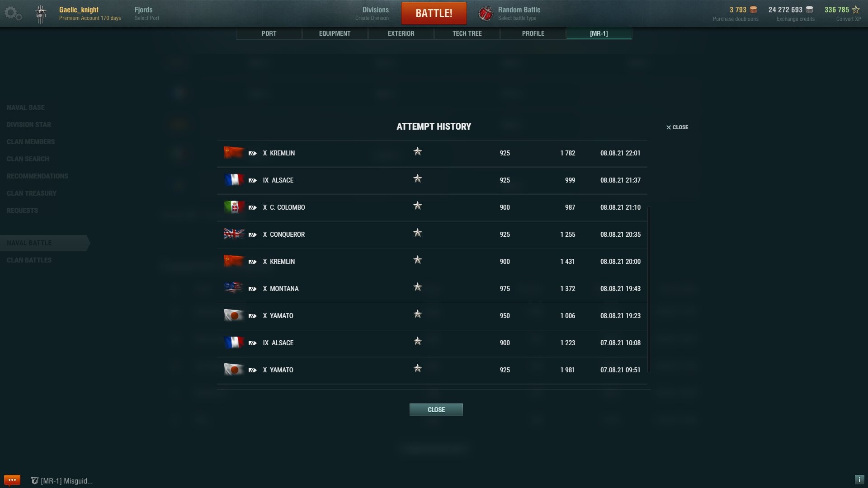Viewport: 868px width, 488px height.
Task: Click the info icon in bottom corner
Action: [859, 479]
